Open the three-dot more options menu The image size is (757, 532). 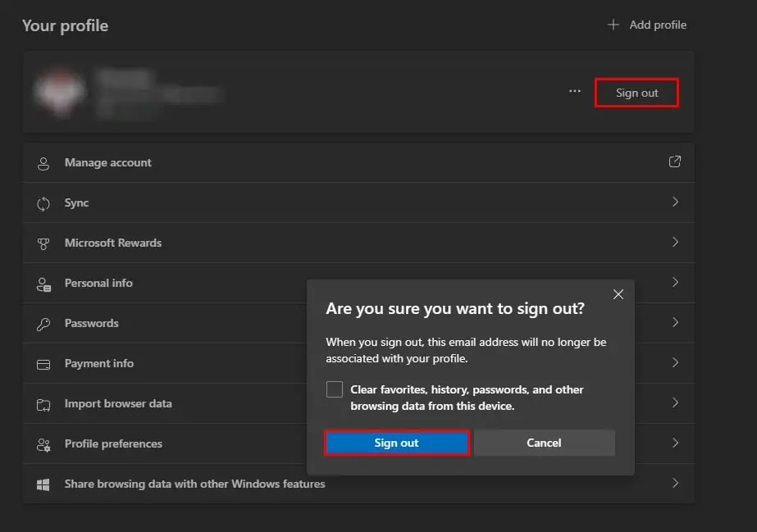click(574, 91)
